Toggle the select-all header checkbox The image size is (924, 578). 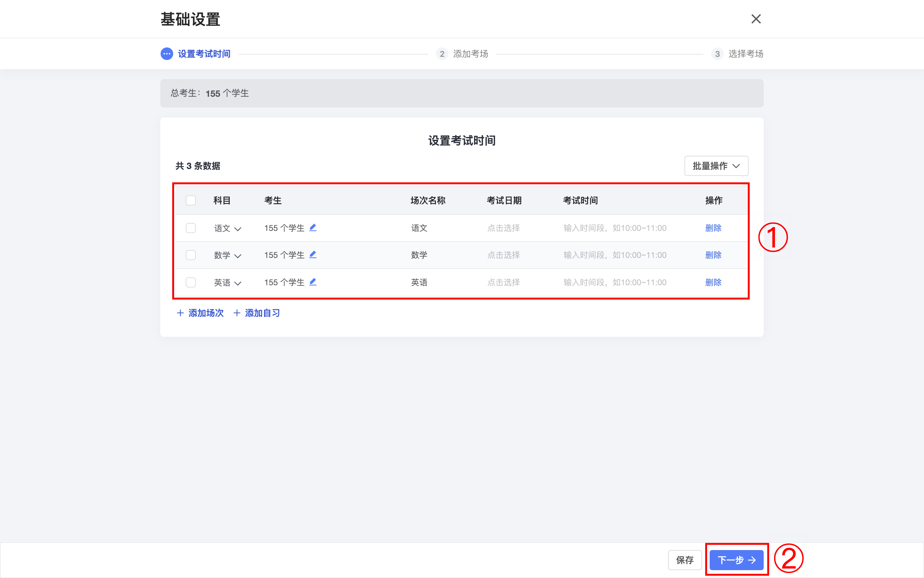pos(190,200)
